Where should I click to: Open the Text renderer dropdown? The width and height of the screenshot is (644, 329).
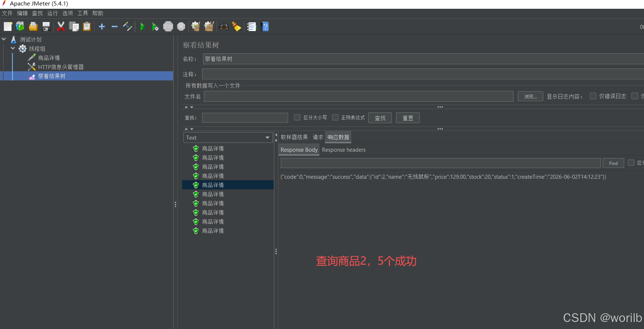[x=228, y=137]
